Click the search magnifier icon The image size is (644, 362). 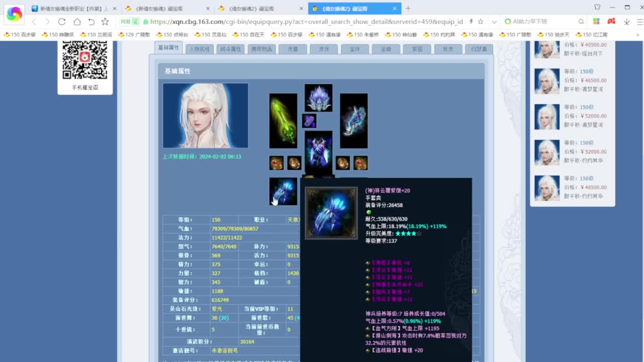point(581,22)
